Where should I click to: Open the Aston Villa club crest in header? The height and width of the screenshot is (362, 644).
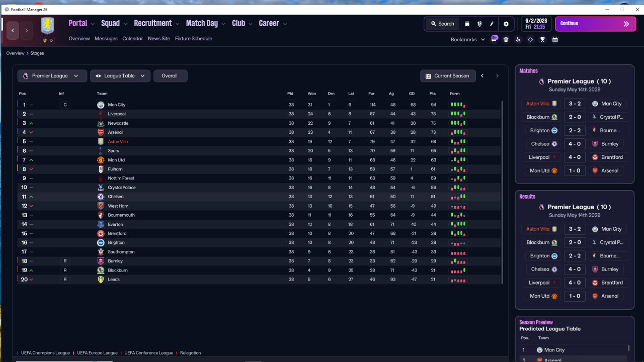pyautogui.click(x=47, y=26)
